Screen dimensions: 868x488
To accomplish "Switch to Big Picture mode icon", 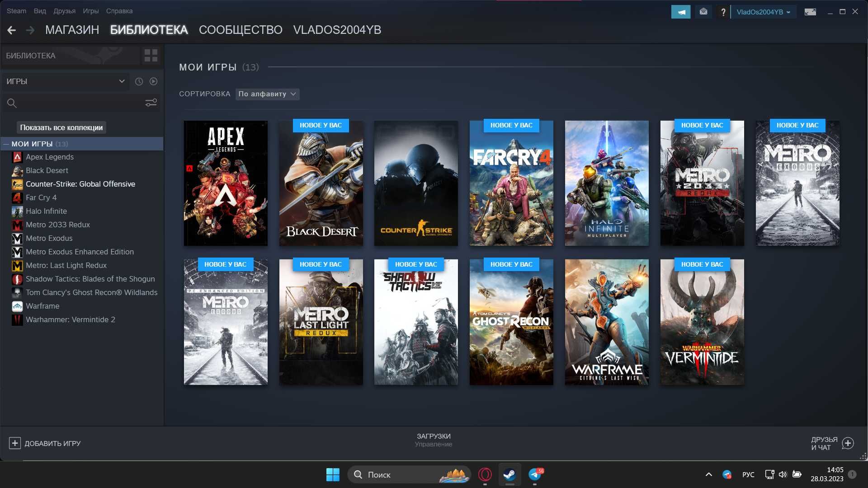I will pos(810,12).
